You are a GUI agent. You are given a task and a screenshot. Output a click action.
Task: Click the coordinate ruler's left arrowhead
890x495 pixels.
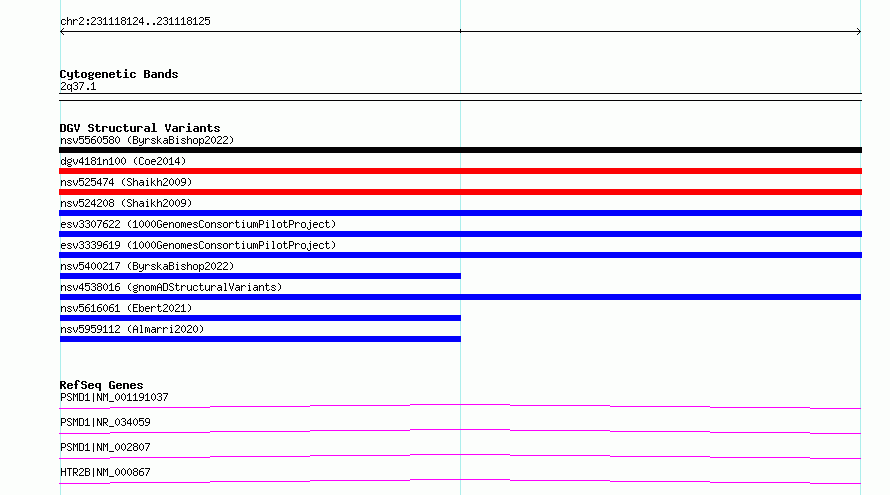tap(62, 32)
